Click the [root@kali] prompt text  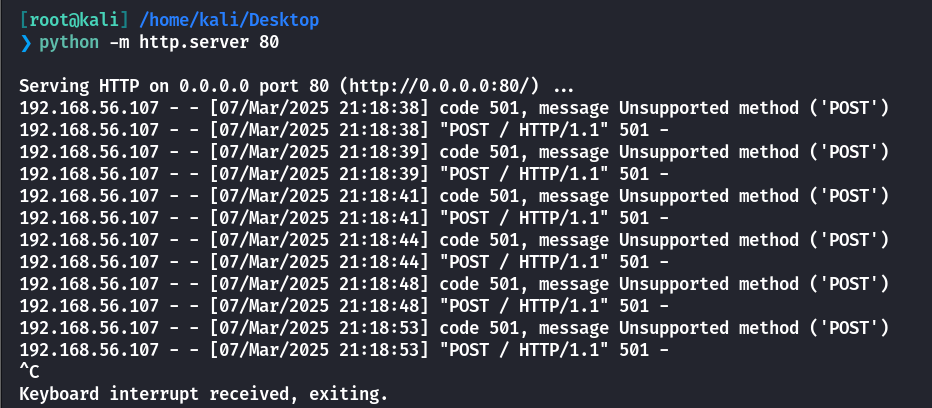(74, 20)
